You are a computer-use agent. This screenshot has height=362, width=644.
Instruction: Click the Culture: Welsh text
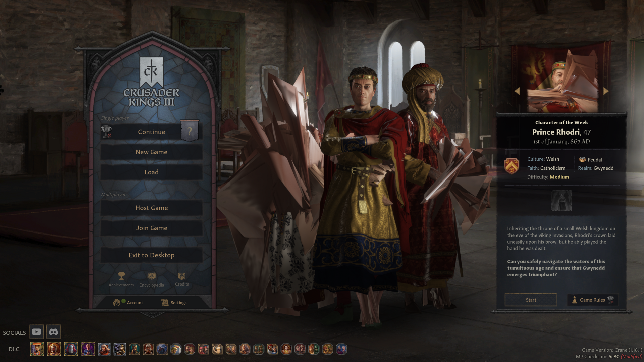pos(543,159)
